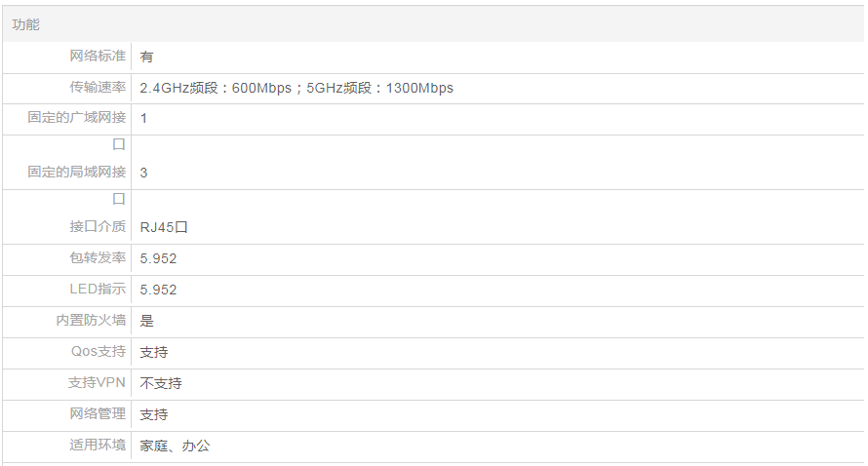Click the 网络管理 label

(x=98, y=413)
